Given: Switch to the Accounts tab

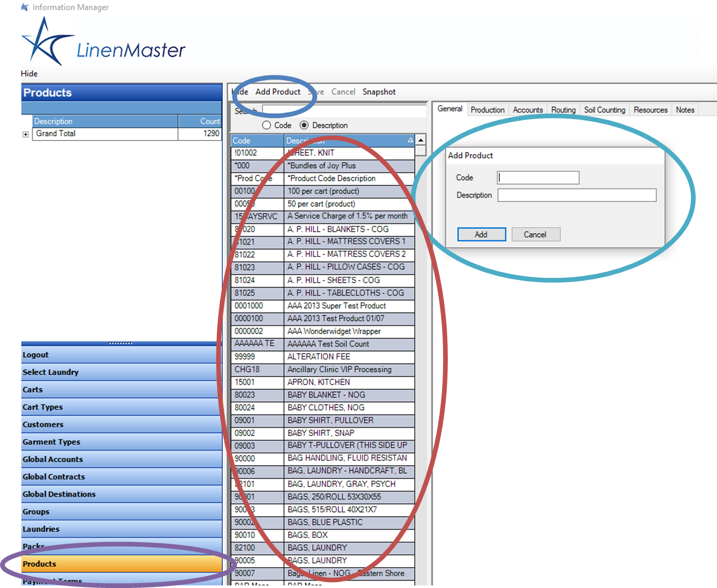Looking at the screenshot, I should (527, 110).
